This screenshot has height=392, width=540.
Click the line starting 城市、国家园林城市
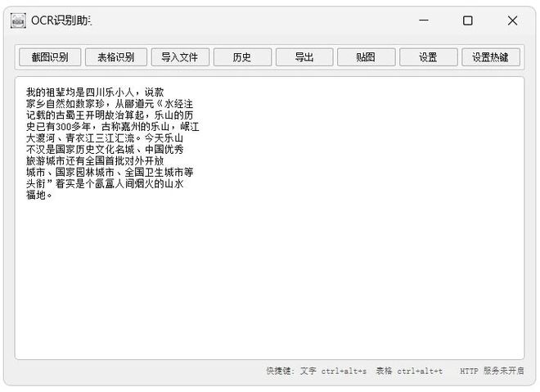tap(110, 172)
